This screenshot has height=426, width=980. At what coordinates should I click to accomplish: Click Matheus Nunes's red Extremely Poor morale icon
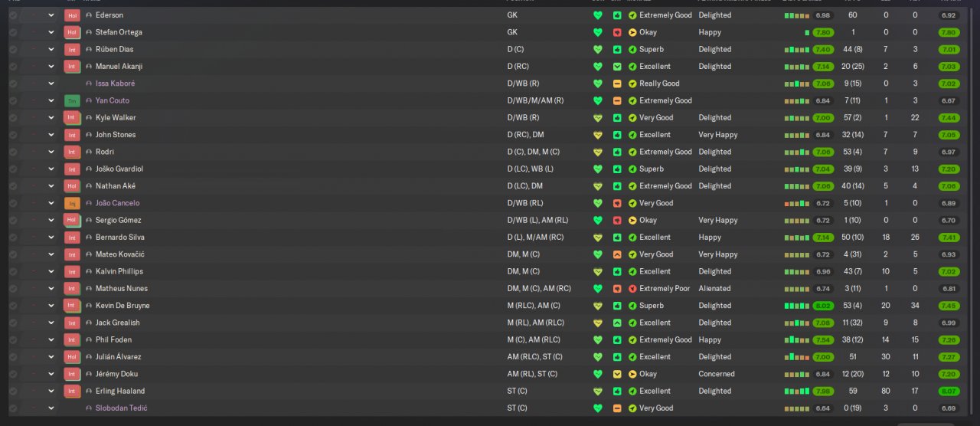point(632,289)
